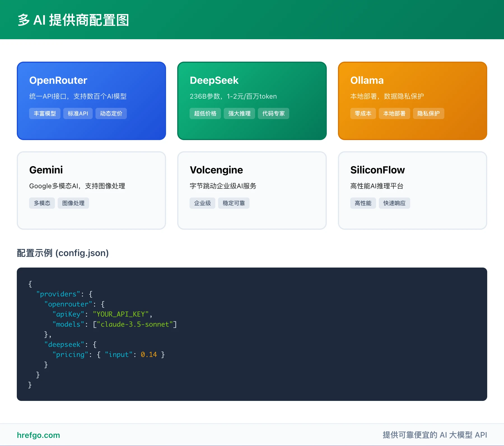Open the Volcengine provider card title

coord(216,170)
